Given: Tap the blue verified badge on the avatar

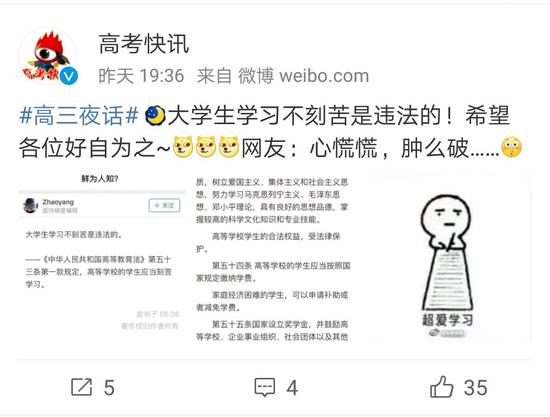Looking at the screenshot, I should (x=68, y=76).
